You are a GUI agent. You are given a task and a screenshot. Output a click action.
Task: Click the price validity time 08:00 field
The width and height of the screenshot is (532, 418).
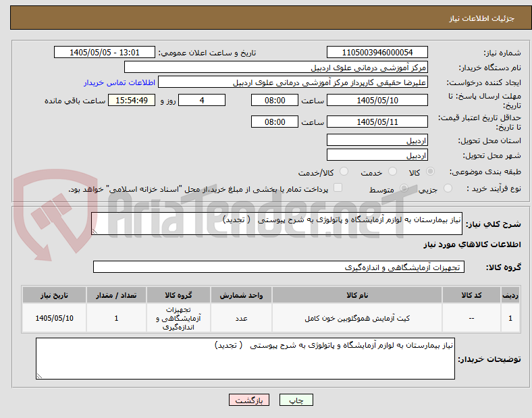(x=275, y=122)
